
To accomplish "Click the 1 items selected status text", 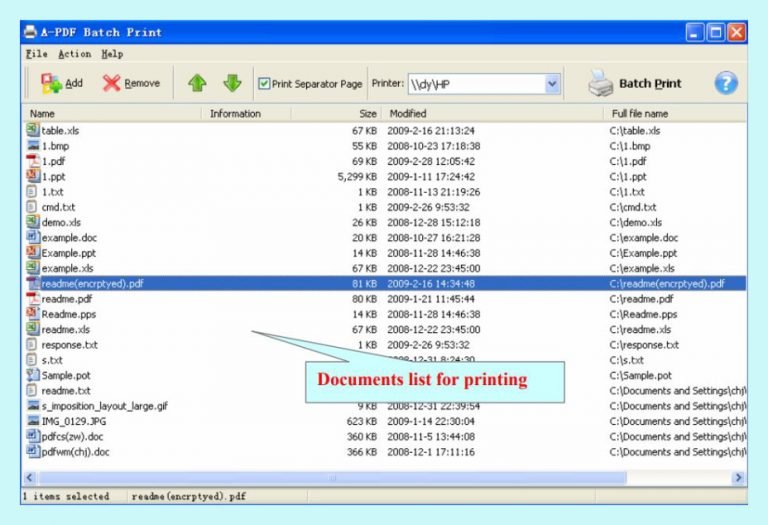I will coord(66,496).
